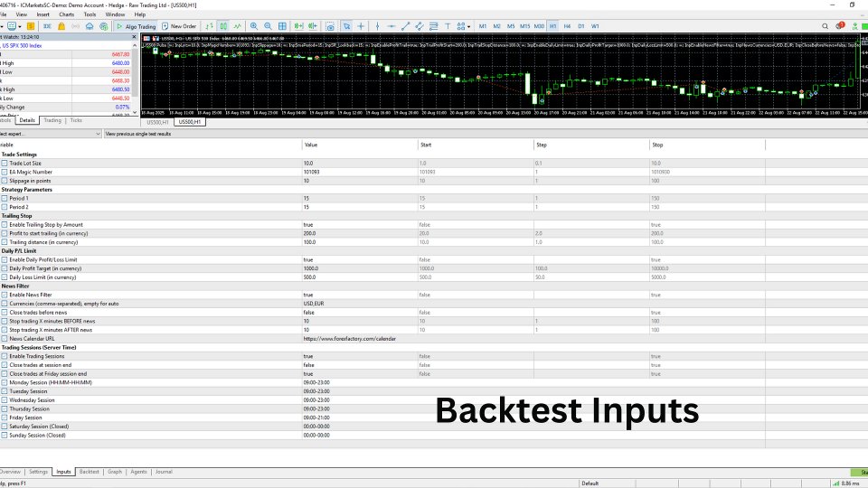Toggle Algo Trading in the toolbar

coord(137,26)
